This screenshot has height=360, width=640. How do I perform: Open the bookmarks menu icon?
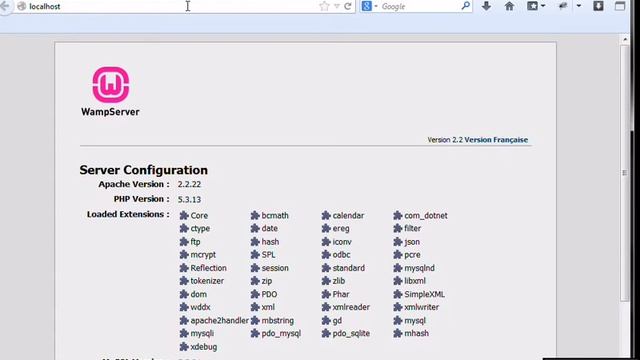click(532, 6)
